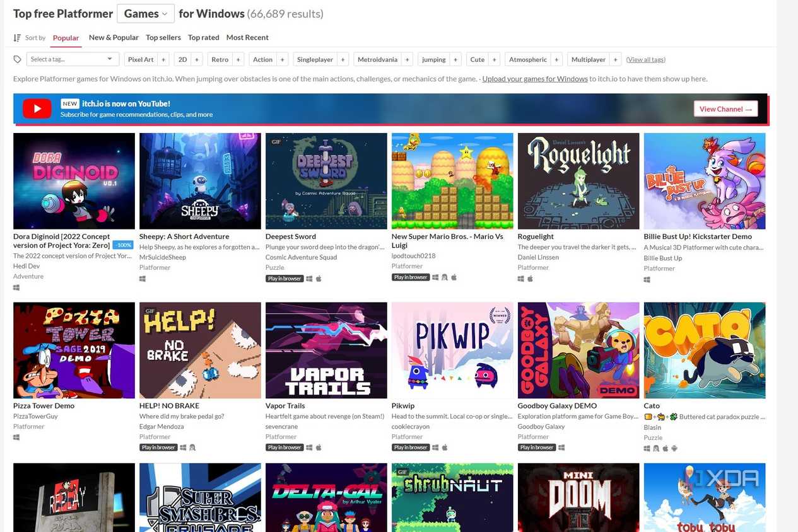The height and width of the screenshot is (532, 798).
Task: Switch to Most Recent sorting
Action: coord(247,38)
